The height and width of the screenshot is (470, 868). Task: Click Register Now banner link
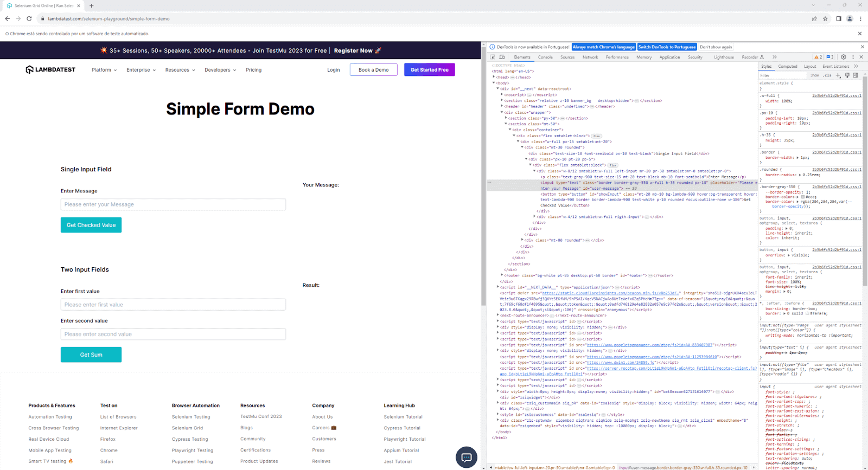point(353,50)
